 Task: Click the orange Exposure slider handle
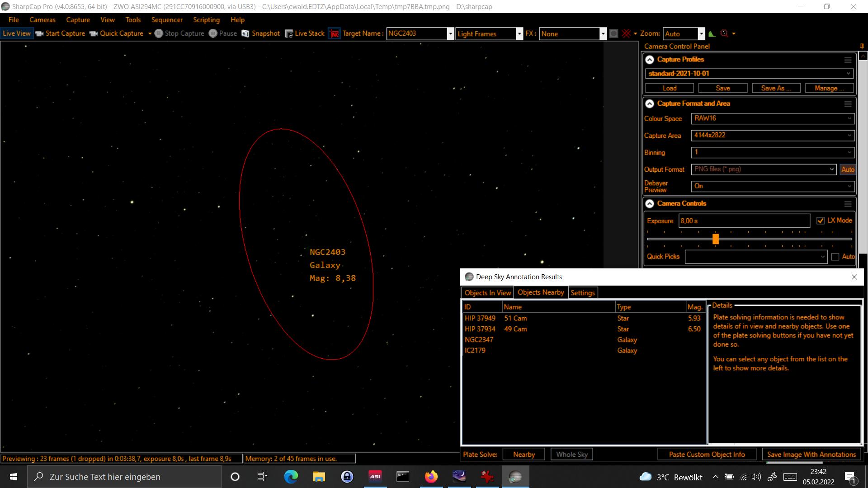pyautogui.click(x=715, y=239)
